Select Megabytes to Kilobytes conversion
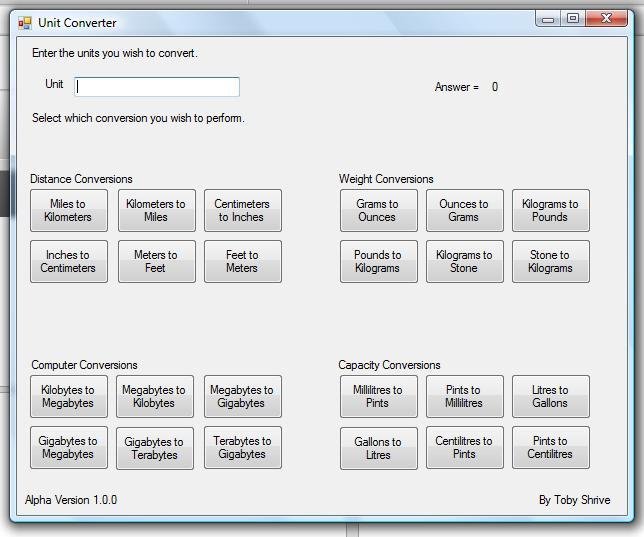 click(x=155, y=396)
